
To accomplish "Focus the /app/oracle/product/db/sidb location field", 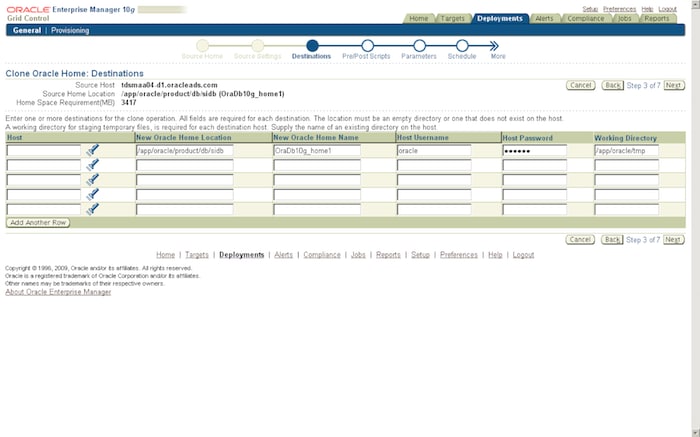I will 184,150.
